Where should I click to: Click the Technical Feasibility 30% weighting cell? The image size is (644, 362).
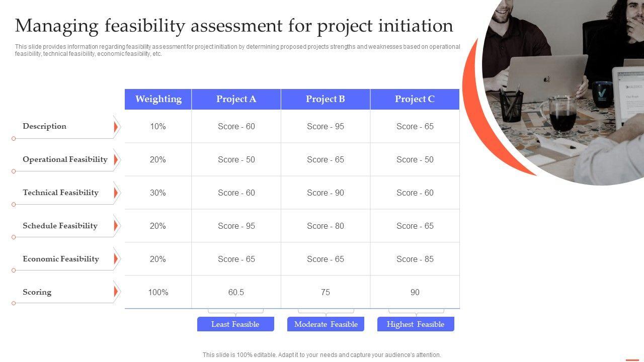click(x=158, y=193)
